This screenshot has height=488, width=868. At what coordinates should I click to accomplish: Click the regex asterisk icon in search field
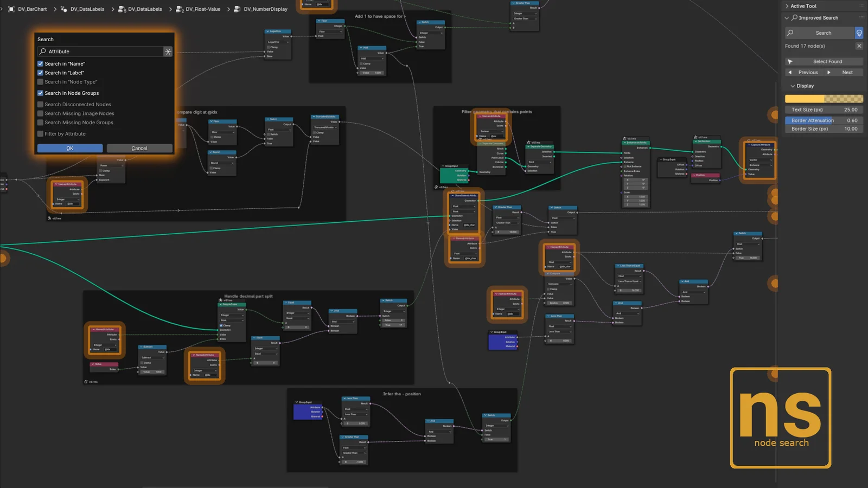tap(168, 52)
